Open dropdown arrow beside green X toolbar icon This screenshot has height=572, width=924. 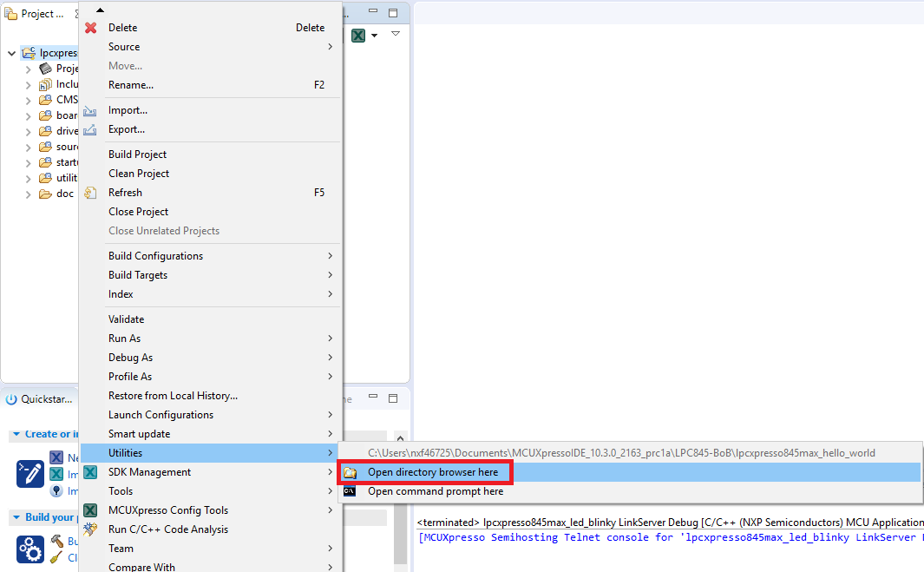click(x=375, y=36)
